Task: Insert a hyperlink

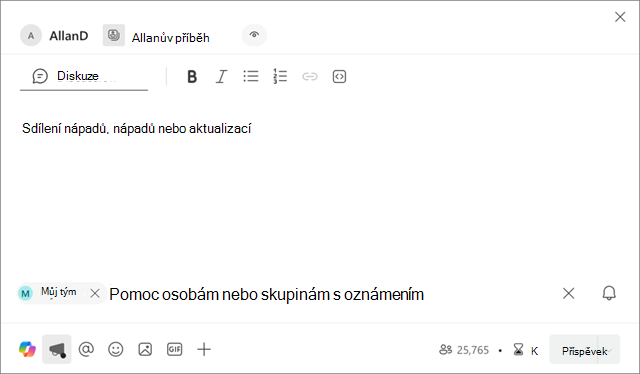Action: 310,76
